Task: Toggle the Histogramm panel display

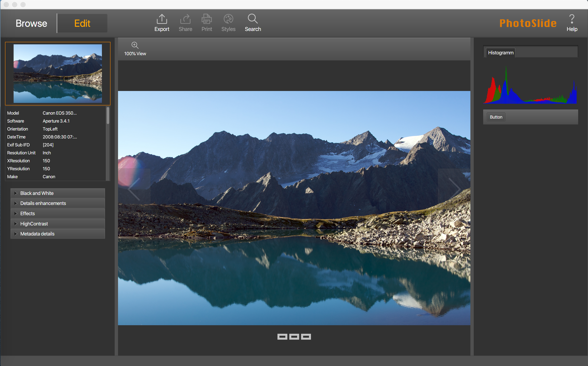Action: [502, 52]
